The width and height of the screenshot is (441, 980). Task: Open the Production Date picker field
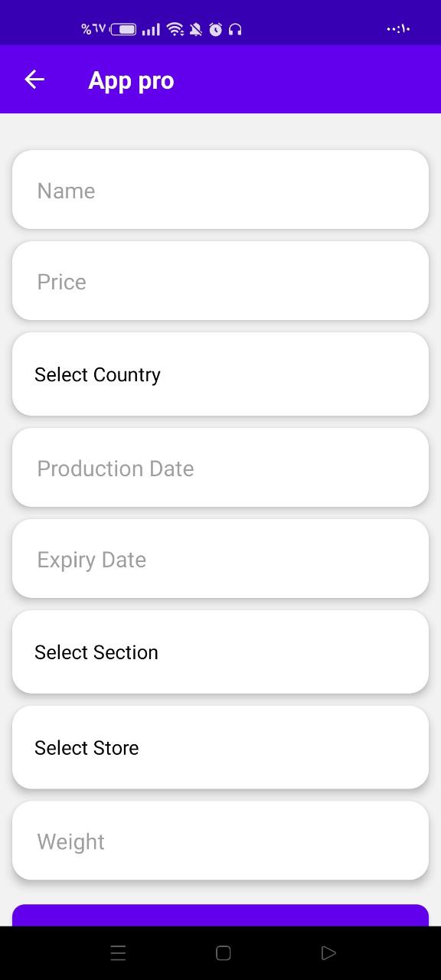[220, 468]
